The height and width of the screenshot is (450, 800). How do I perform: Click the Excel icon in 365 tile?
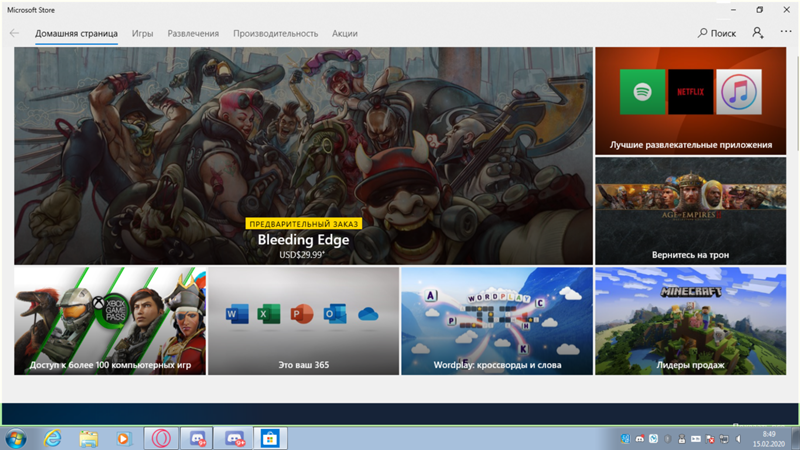269,314
